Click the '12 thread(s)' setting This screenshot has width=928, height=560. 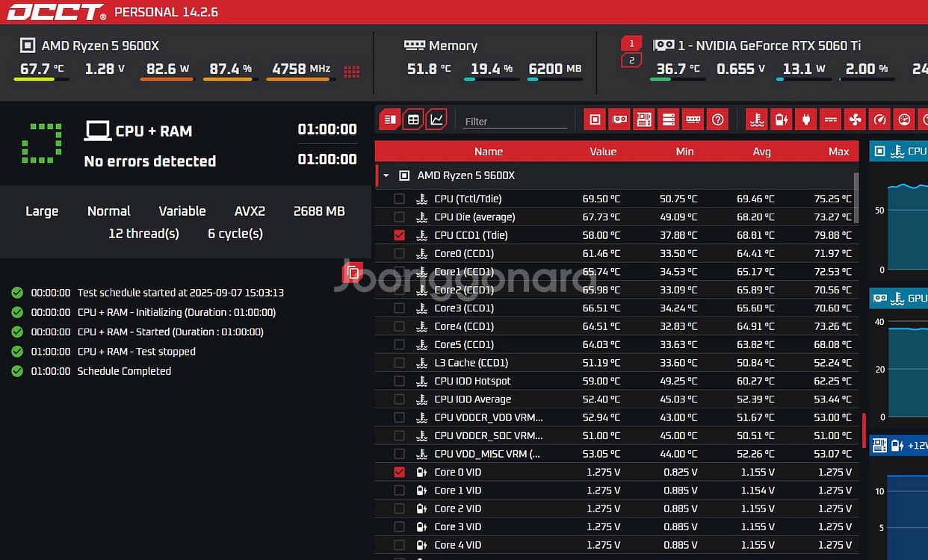143,234
